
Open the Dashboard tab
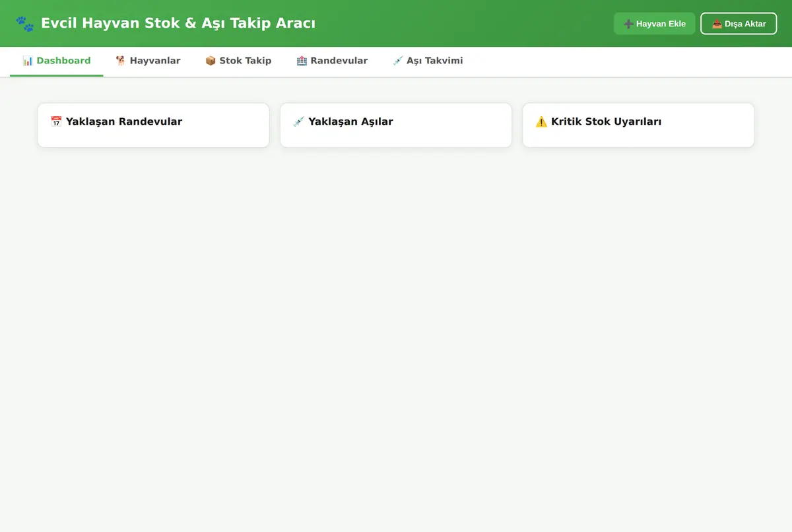pyautogui.click(x=57, y=61)
